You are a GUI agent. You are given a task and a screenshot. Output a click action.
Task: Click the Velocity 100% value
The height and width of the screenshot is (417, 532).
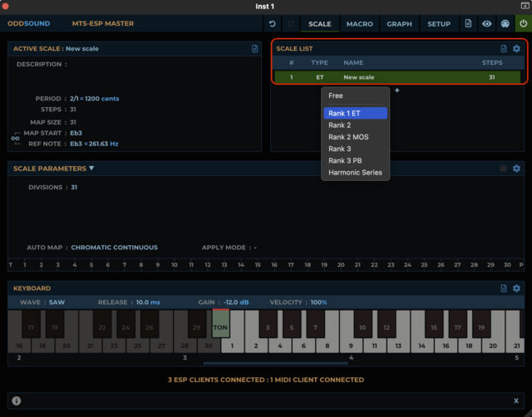pyautogui.click(x=318, y=302)
